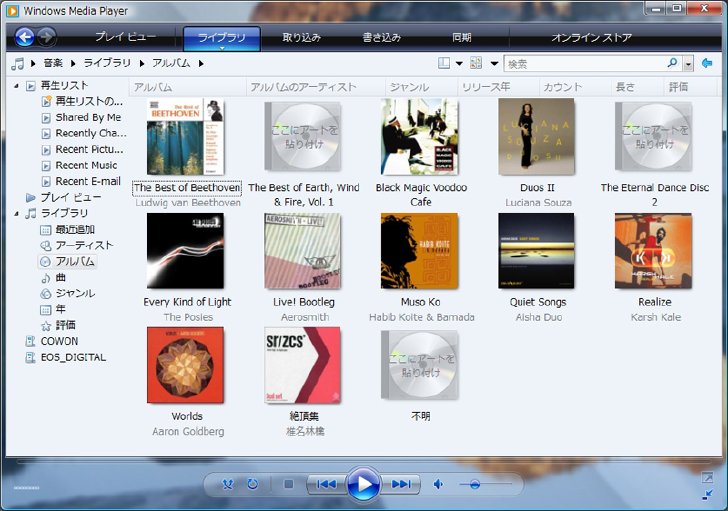Screen dimensions: 728x511
Task: Switch to compact mode icon
Action: (x=707, y=494)
